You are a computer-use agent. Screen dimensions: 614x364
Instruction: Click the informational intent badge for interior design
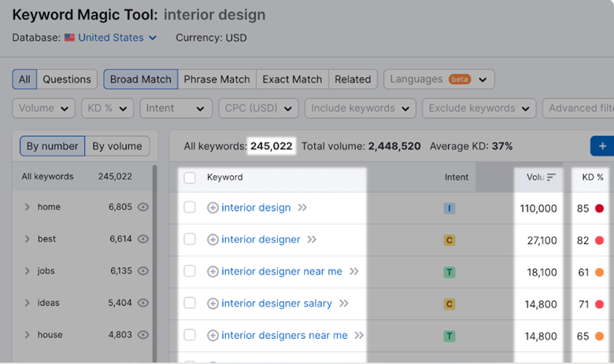coord(449,208)
